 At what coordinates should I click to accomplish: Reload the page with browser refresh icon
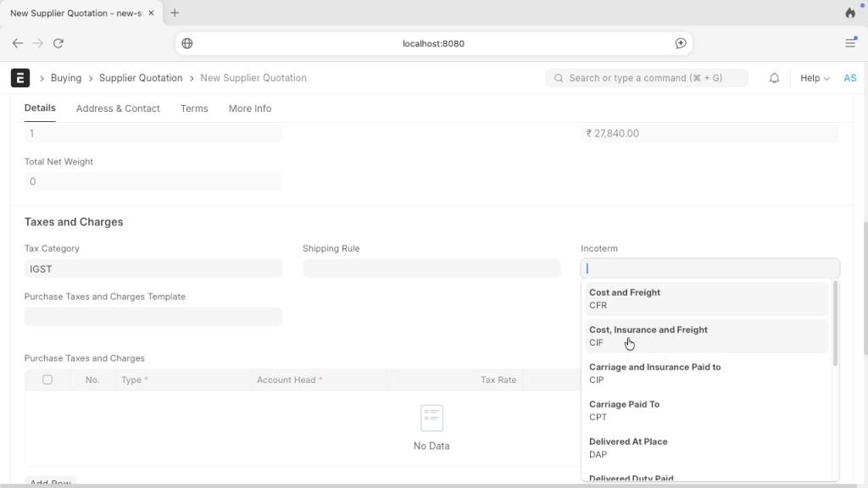pyautogui.click(x=58, y=43)
